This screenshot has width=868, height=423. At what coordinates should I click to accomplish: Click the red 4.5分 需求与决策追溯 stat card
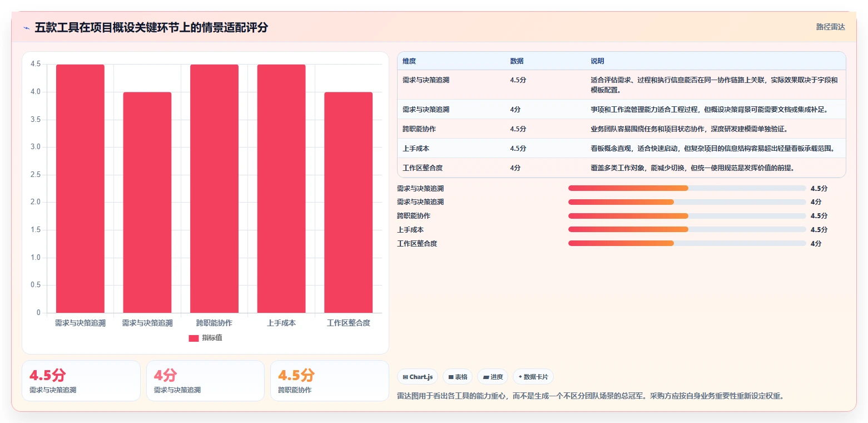coord(81,381)
